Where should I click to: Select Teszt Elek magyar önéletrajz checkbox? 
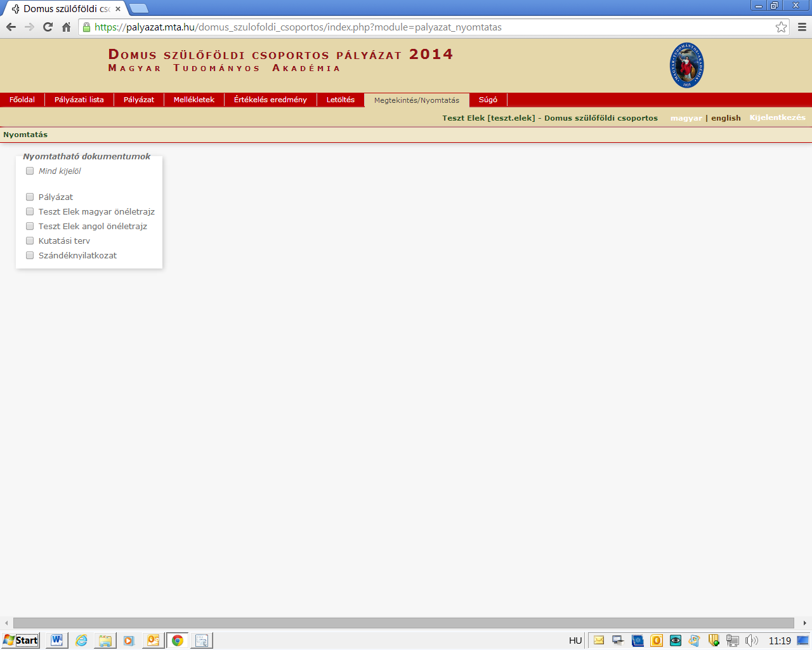pos(30,211)
